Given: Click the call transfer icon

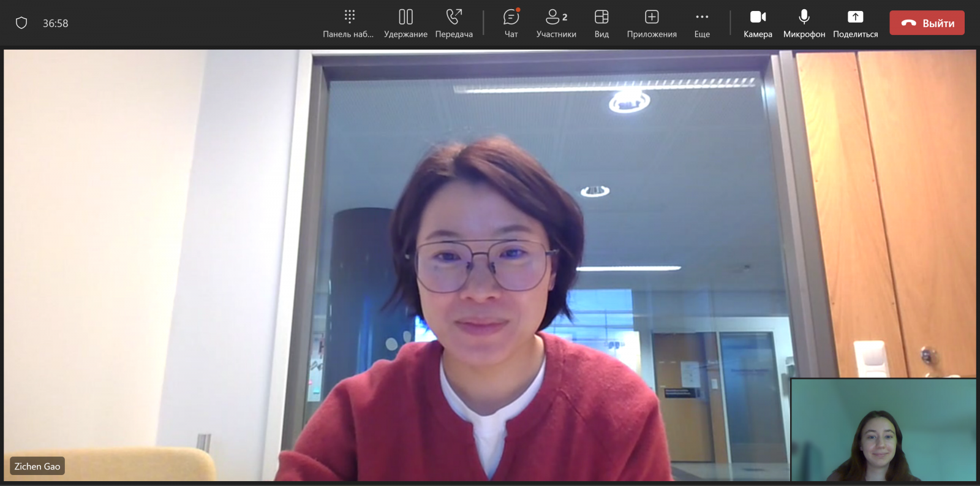Looking at the screenshot, I should point(454,17).
